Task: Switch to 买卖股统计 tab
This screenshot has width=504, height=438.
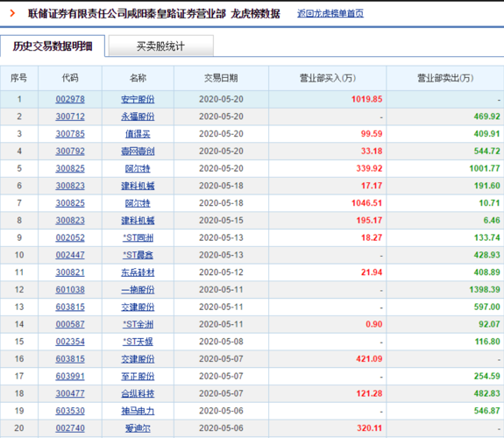Action: pos(160,46)
